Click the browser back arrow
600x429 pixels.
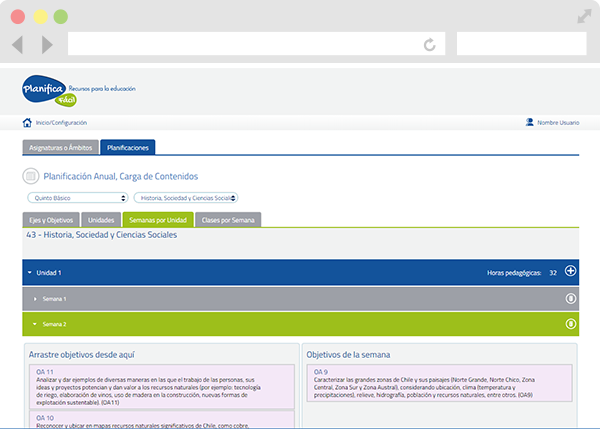pyautogui.click(x=18, y=45)
